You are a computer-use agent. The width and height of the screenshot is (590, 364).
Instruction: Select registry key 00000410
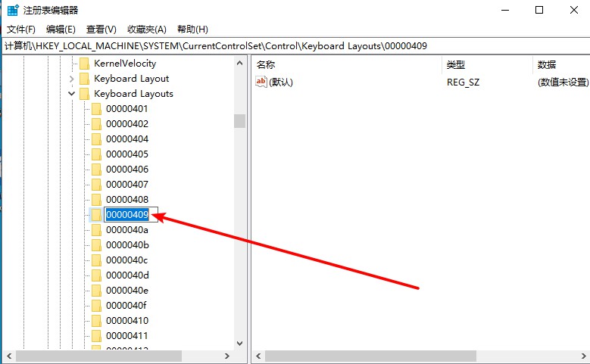point(126,320)
